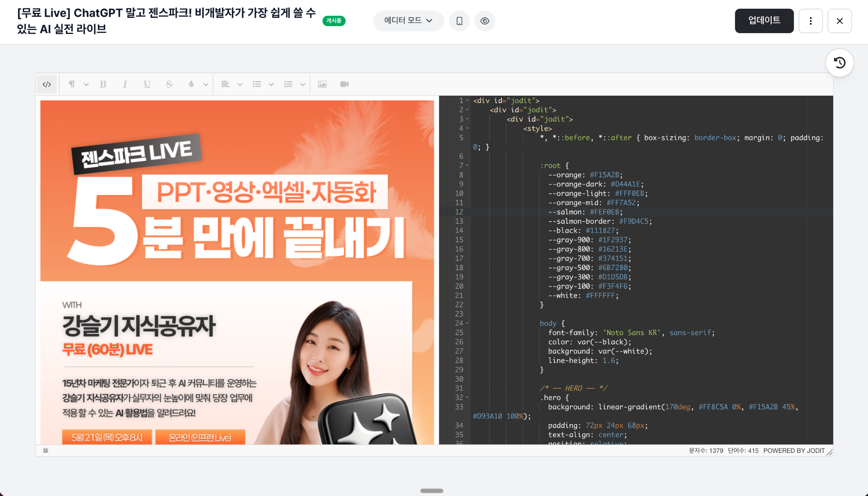This screenshot has width=868, height=496.
Task: Click the --gray-500: #6B7280 line
Action: [589, 268]
